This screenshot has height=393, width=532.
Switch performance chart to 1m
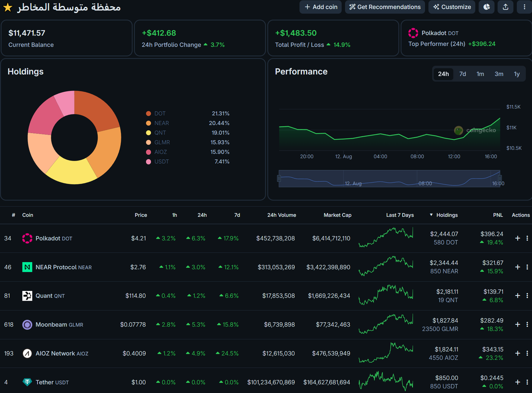(x=480, y=74)
